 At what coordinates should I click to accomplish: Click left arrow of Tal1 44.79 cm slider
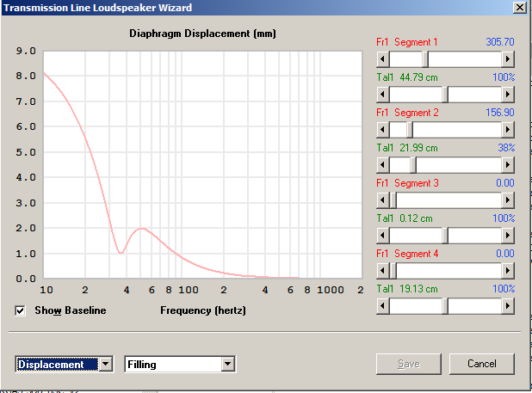383,95
